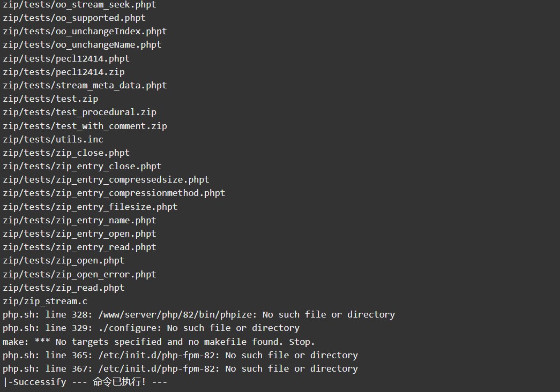
Task: Select the zip_open_error.phpt log line
Action: 79,275
